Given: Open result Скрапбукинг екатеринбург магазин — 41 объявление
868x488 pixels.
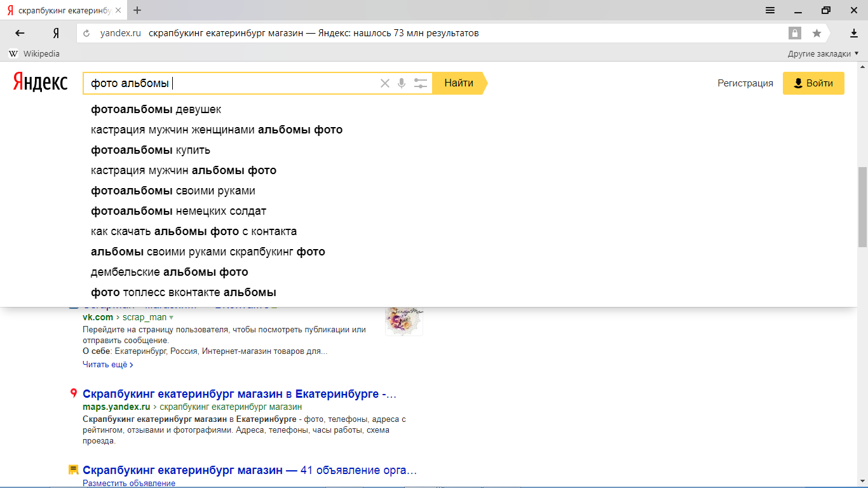Looking at the screenshot, I should (x=250, y=471).
